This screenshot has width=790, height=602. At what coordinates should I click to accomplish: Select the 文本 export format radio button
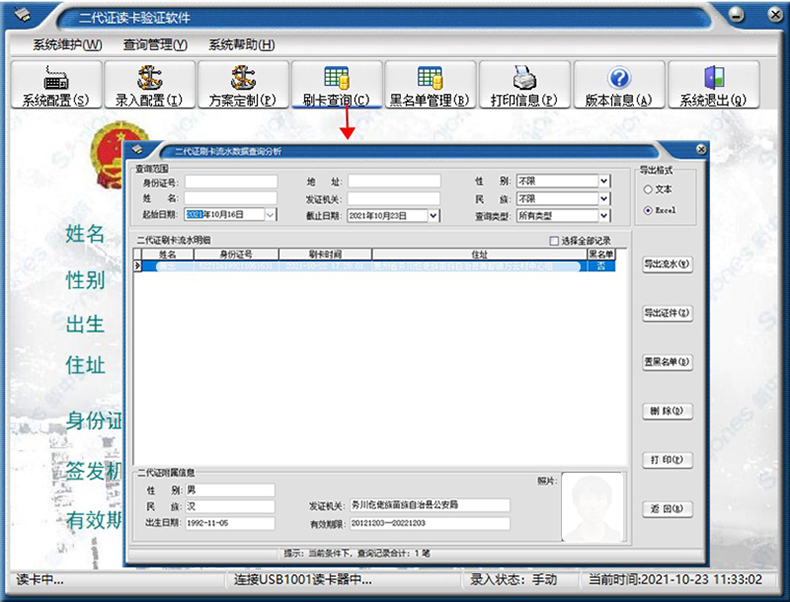(x=648, y=189)
